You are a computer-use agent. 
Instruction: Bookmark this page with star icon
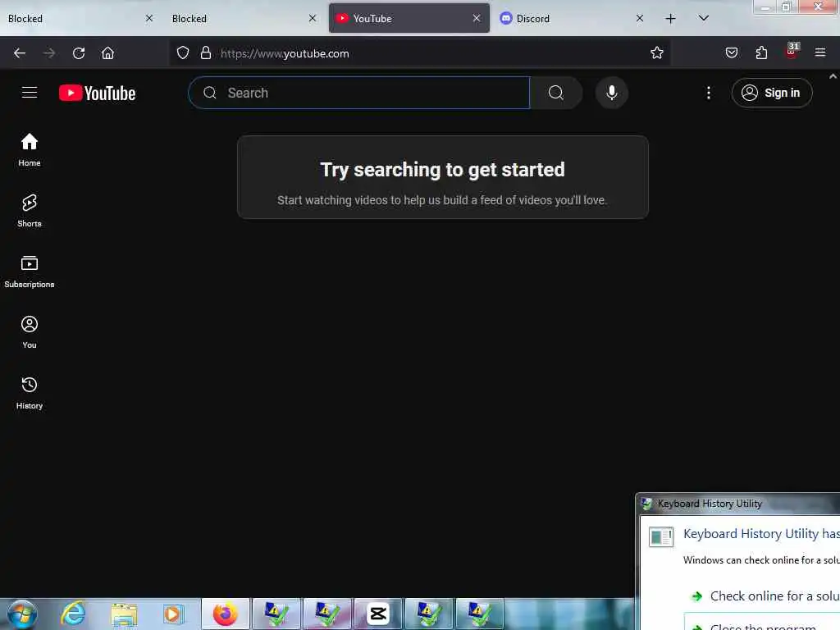point(657,52)
